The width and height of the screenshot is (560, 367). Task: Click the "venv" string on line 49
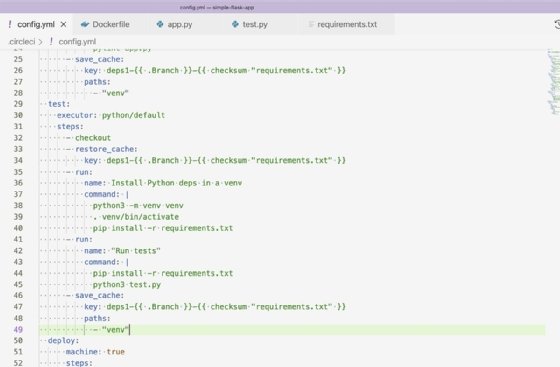115,329
